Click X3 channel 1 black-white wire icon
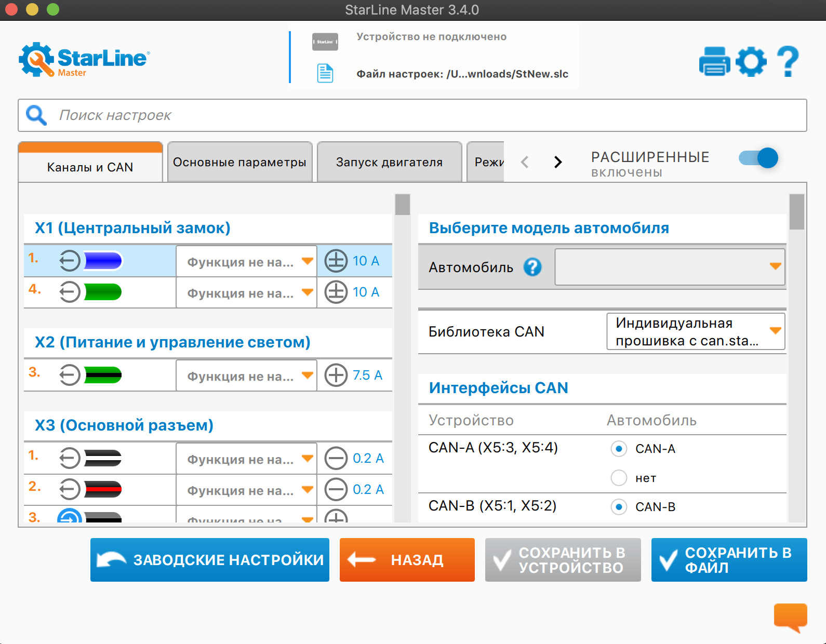 pyautogui.click(x=103, y=458)
